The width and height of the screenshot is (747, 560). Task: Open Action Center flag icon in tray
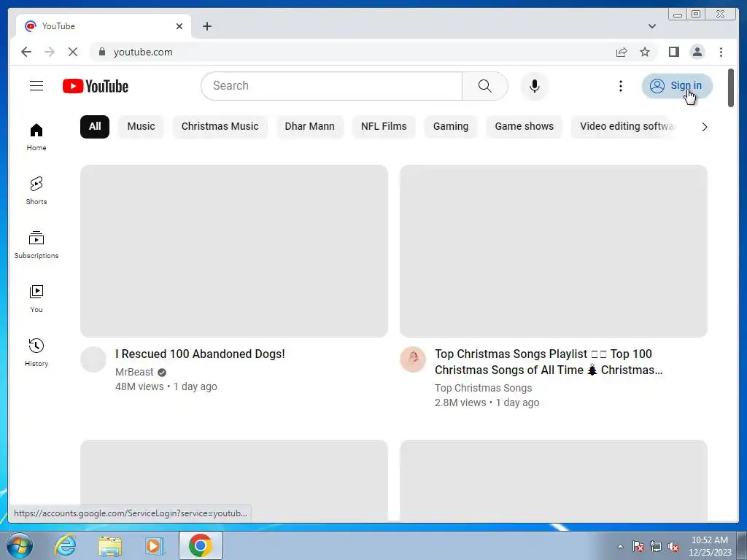coord(638,547)
